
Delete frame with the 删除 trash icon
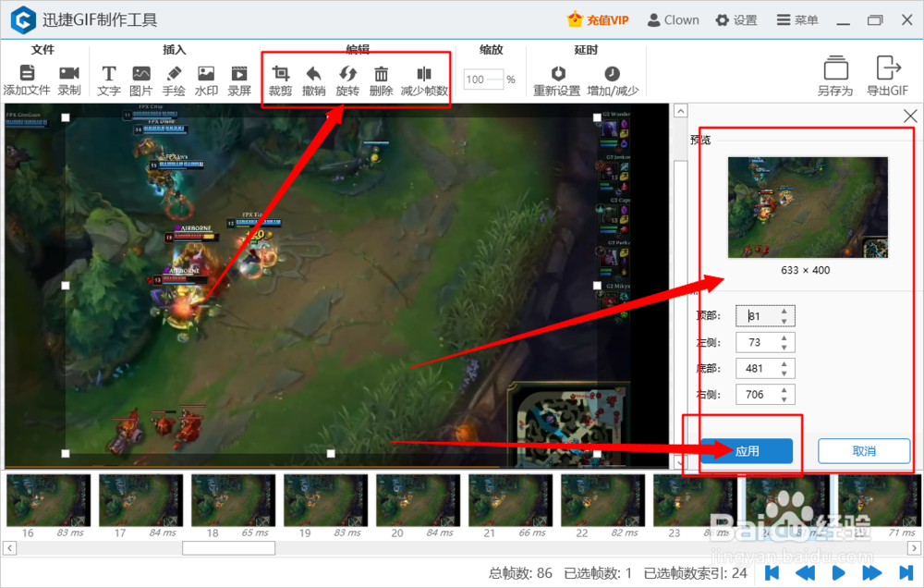point(382,74)
